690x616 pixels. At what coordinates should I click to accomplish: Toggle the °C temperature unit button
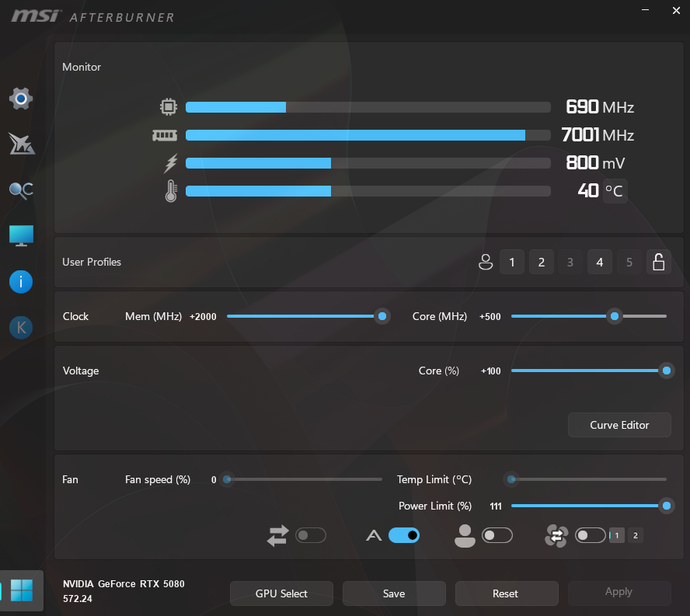click(x=615, y=191)
